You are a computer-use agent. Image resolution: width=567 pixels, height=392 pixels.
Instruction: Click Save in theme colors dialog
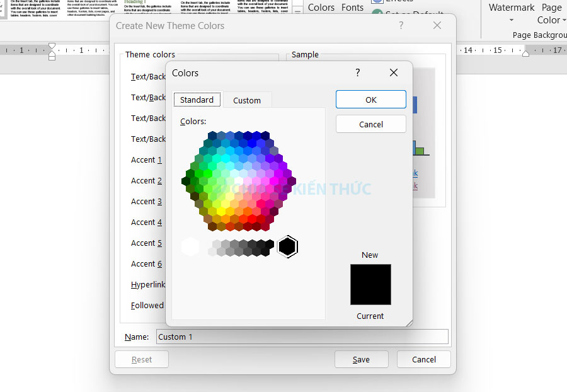[x=361, y=359]
